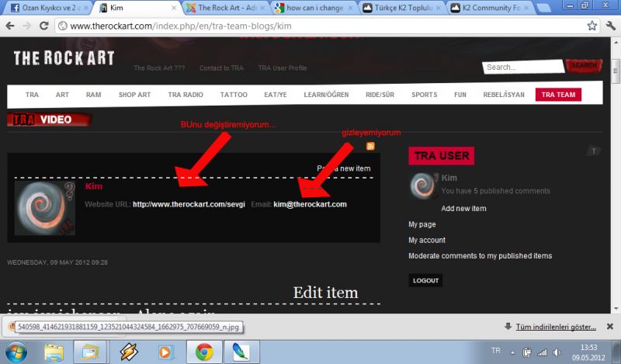The width and height of the screenshot is (621, 364).
Task: Launch Winamp from the taskbar
Action: click(x=128, y=352)
